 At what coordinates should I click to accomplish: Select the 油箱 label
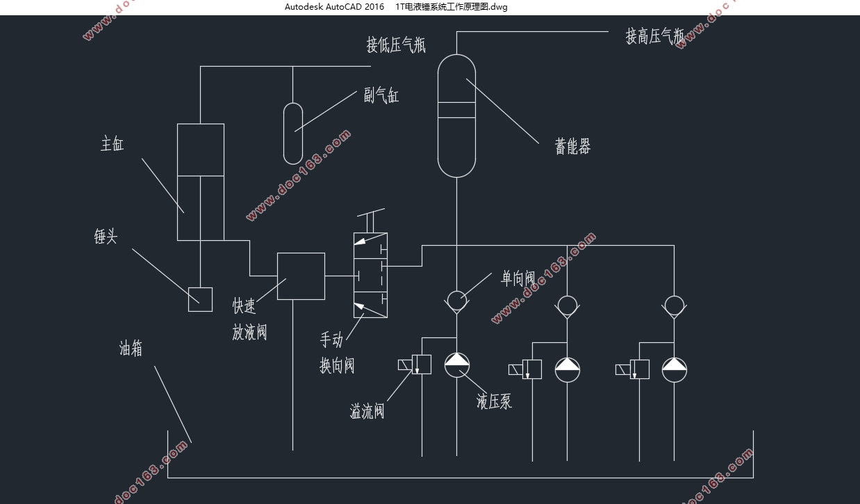click(x=131, y=348)
